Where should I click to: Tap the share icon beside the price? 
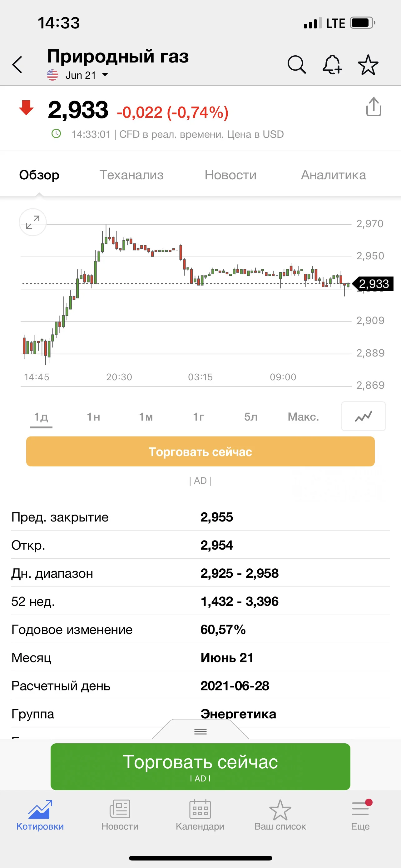(x=374, y=107)
